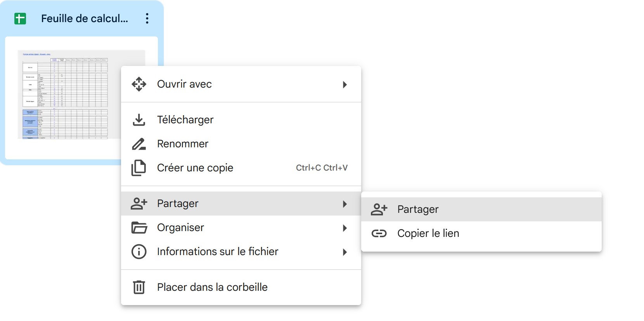
Task: Click the Ouvrir avec move-arrows icon
Action: click(139, 84)
